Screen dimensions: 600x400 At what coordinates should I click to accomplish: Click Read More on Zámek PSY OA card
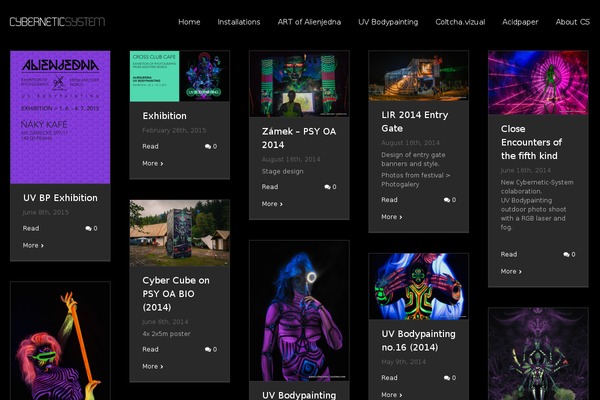coord(272,195)
